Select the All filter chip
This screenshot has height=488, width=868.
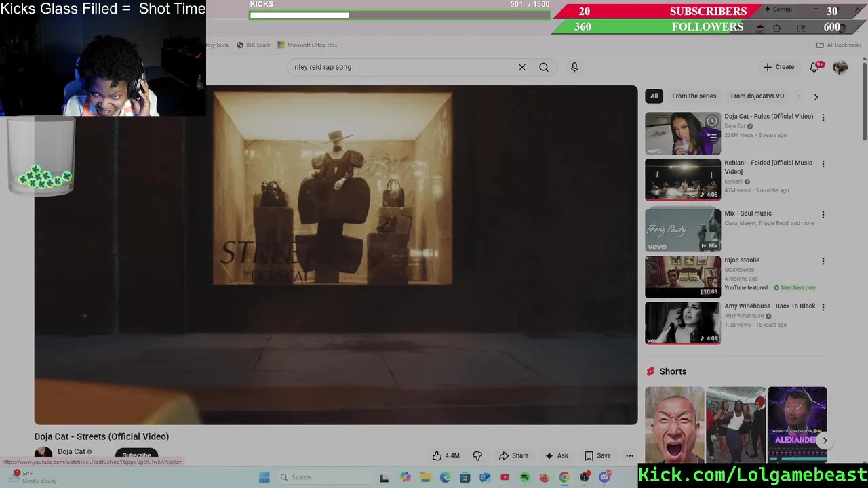(654, 96)
